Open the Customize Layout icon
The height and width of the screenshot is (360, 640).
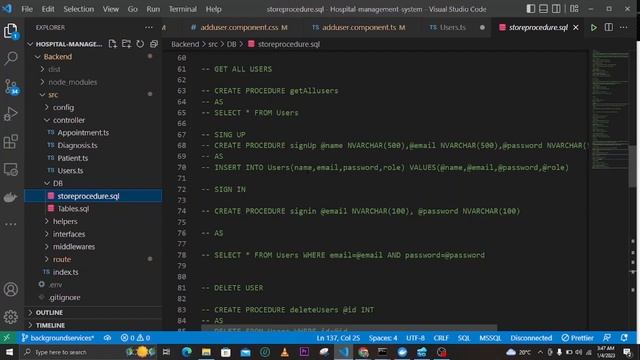tap(574, 9)
